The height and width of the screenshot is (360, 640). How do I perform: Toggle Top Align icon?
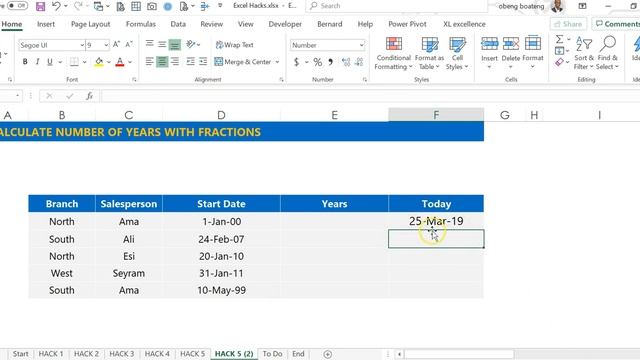click(x=150, y=44)
